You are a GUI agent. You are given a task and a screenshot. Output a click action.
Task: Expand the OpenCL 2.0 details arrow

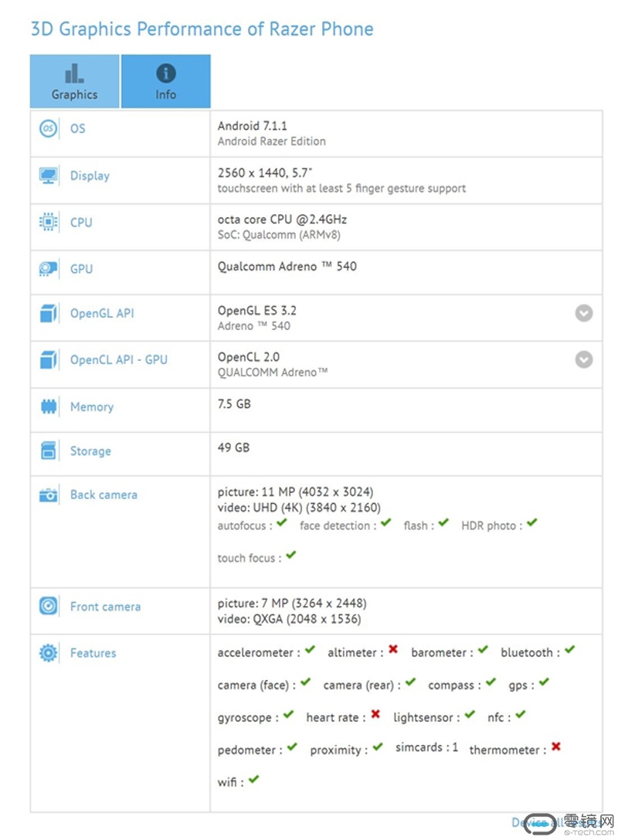click(x=584, y=359)
